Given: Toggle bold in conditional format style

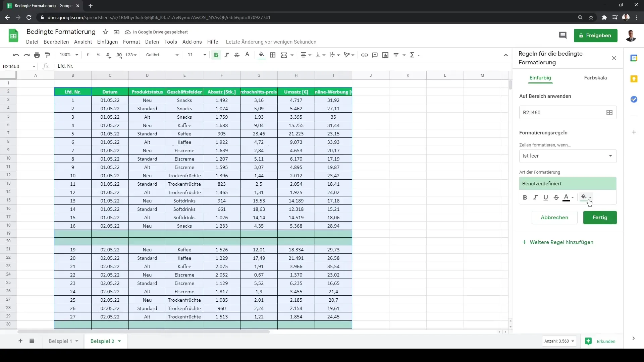Looking at the screenshot, I should 525,197.
